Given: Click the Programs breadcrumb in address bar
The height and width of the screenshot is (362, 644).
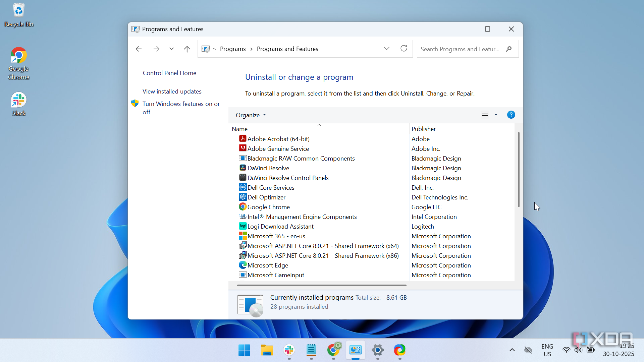Looking at the screenshot, I should (233, 49).
